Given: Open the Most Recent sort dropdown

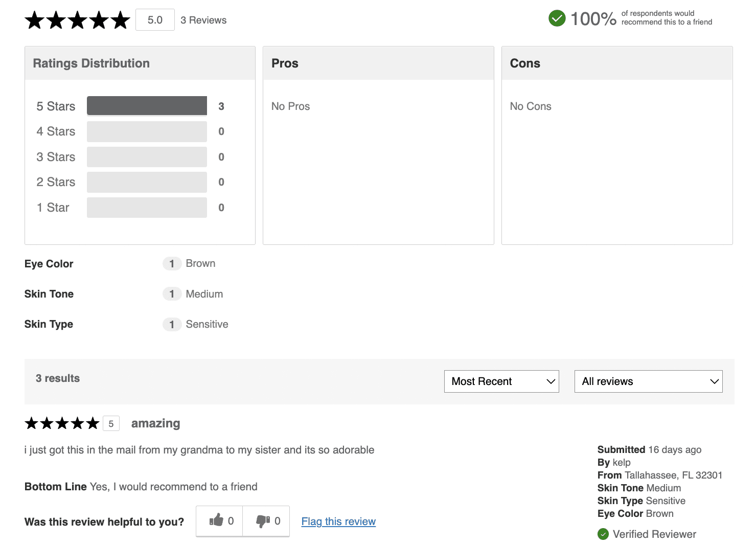Looking at the screenshot, I should 501,381.
